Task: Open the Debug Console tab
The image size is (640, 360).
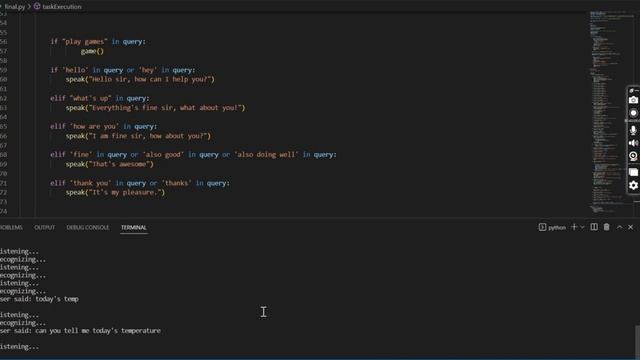Action: tap(88, 227)
